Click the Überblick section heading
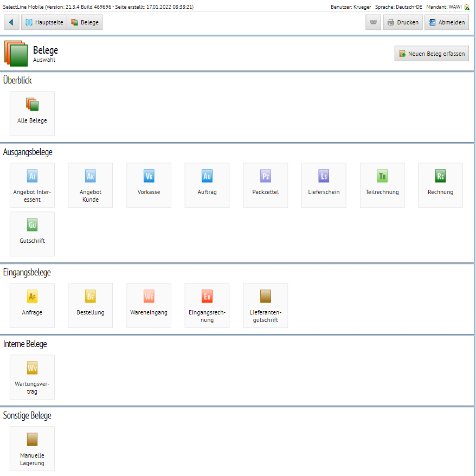Image resolution: width=476 pixels, height=476 pixels. coord(17,80)
